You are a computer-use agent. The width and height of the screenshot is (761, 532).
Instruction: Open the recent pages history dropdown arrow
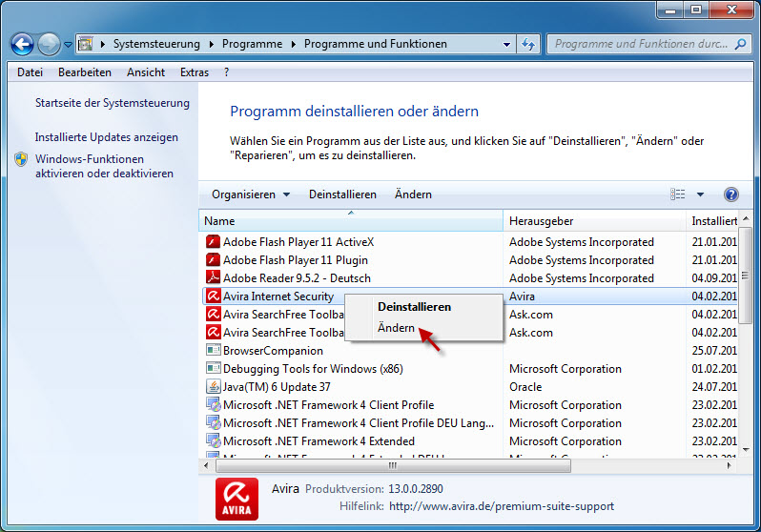[68, 45]
